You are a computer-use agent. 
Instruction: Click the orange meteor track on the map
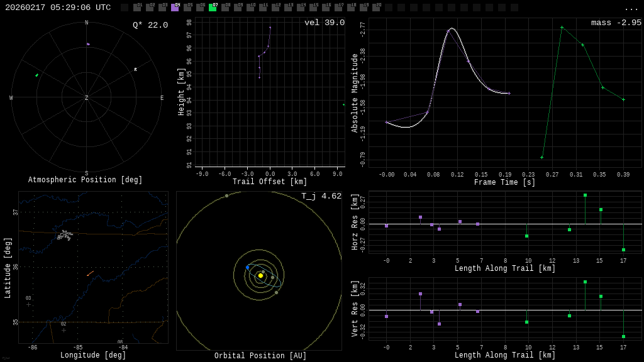pos(90,273)
